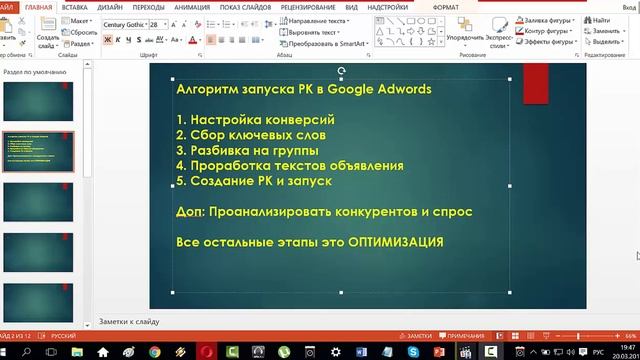Open Skype from taskbar
Image resolution: width=640 pixels, height=360 pixels.
pos(413,352)
